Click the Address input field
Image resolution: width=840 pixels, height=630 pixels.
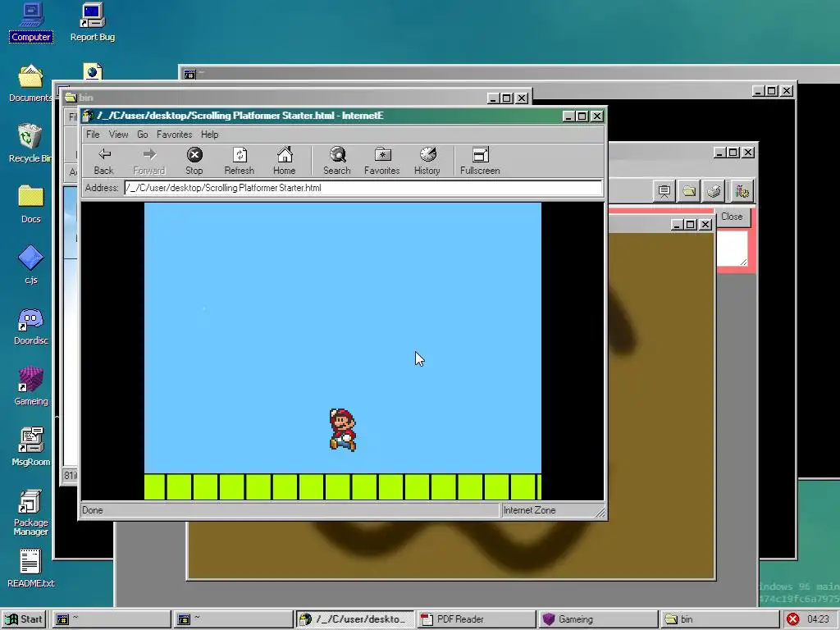pos(363,188)
